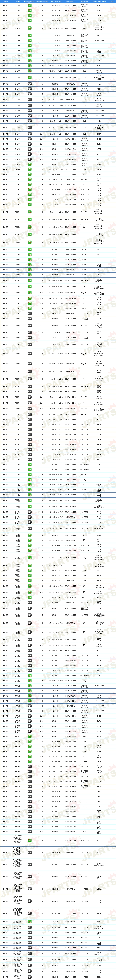Click petrol icon in FOCUS C-MAX CSDA, CSDB row
The width and height of the screenshot is (116, 980).
pyautogui.click(x=30, y=495)
